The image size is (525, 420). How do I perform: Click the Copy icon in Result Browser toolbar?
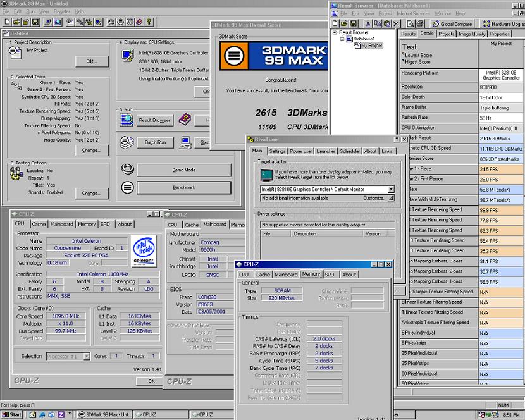tap(378, 23)
